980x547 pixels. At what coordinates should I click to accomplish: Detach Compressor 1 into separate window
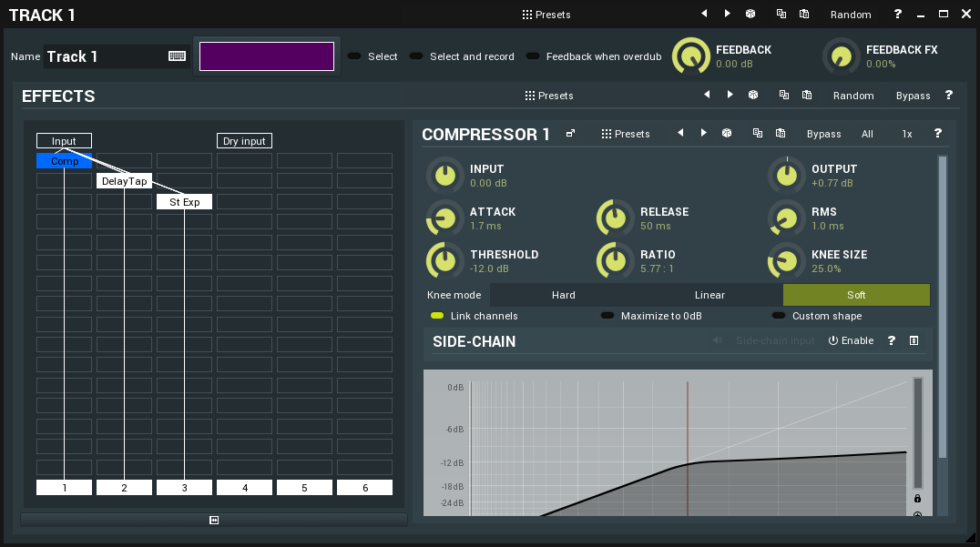click(x=571, y=134)
